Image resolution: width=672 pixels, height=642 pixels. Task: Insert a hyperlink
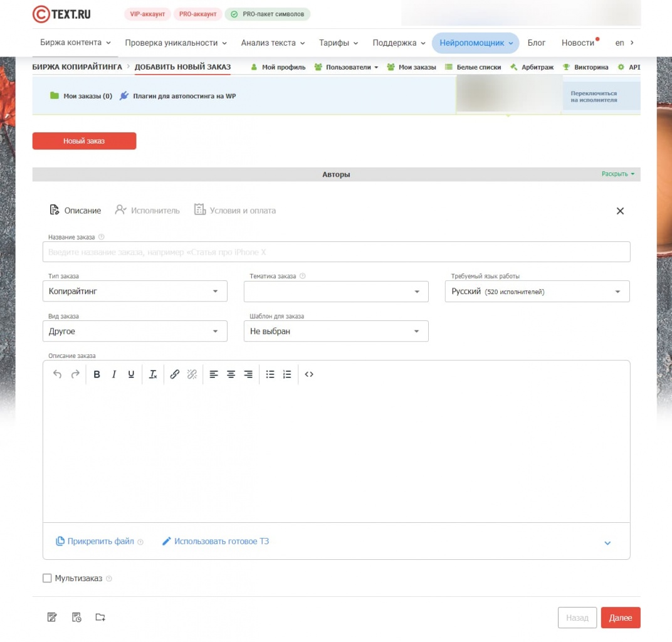tap(174, 374)
